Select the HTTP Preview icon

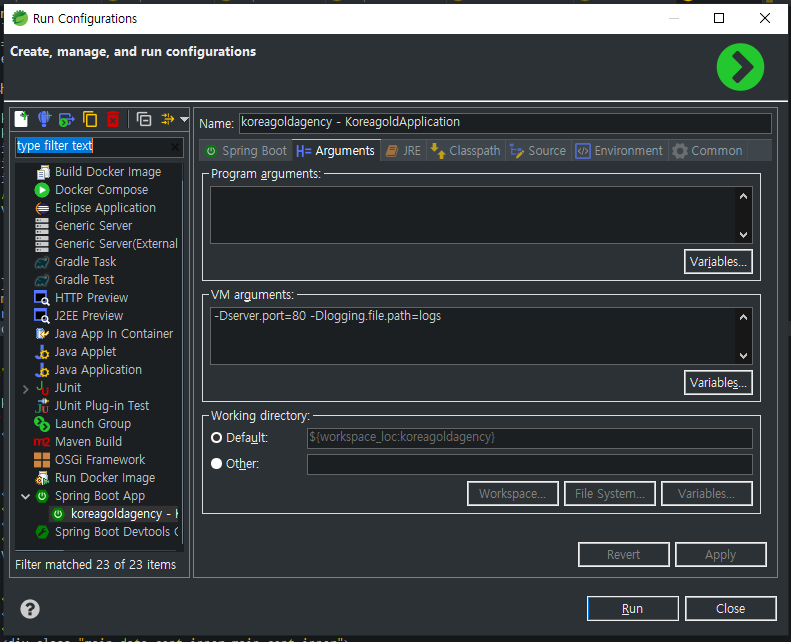click(x=41, y=298)
